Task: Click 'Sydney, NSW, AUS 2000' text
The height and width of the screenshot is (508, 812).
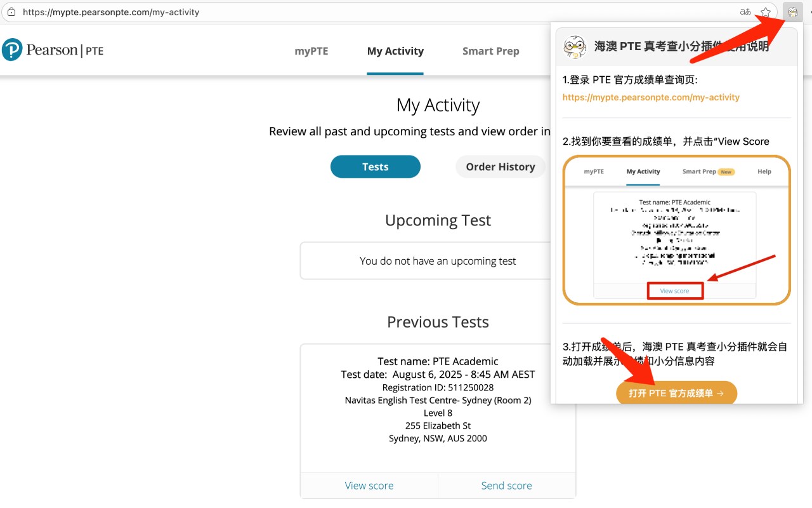Action: pyautogui.click(x=438, y=438)
